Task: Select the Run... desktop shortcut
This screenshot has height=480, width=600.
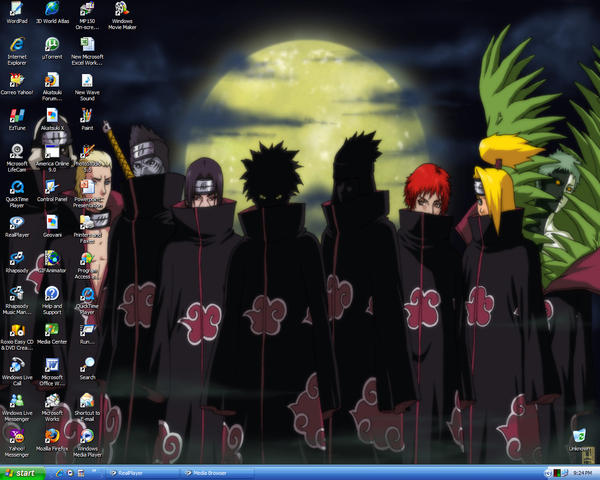Action: tap(87, 333)
